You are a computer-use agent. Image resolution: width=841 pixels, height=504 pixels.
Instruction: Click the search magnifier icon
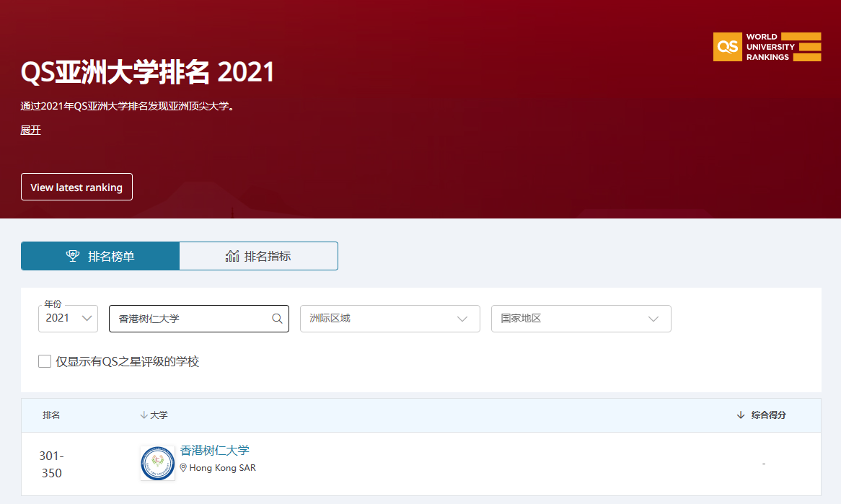(x=277, y=319)
